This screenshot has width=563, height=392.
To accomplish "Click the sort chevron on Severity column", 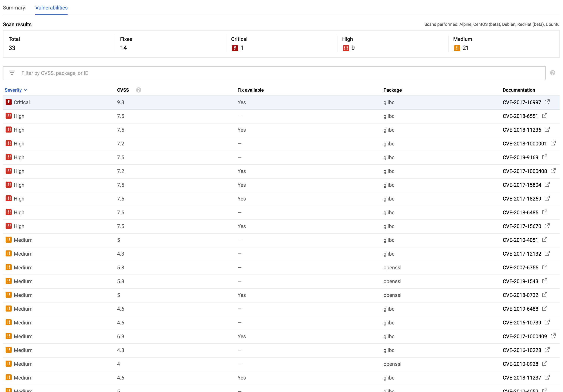I will coord(26,90).
